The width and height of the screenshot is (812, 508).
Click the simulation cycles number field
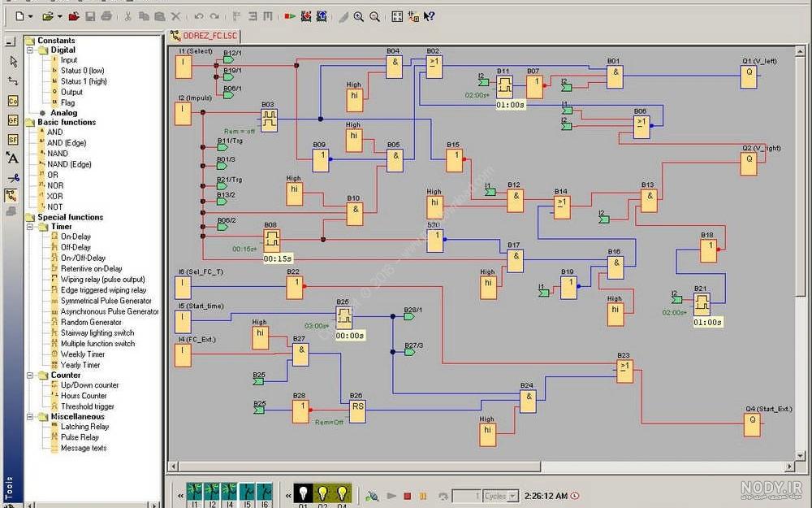[x=467, y=496]
